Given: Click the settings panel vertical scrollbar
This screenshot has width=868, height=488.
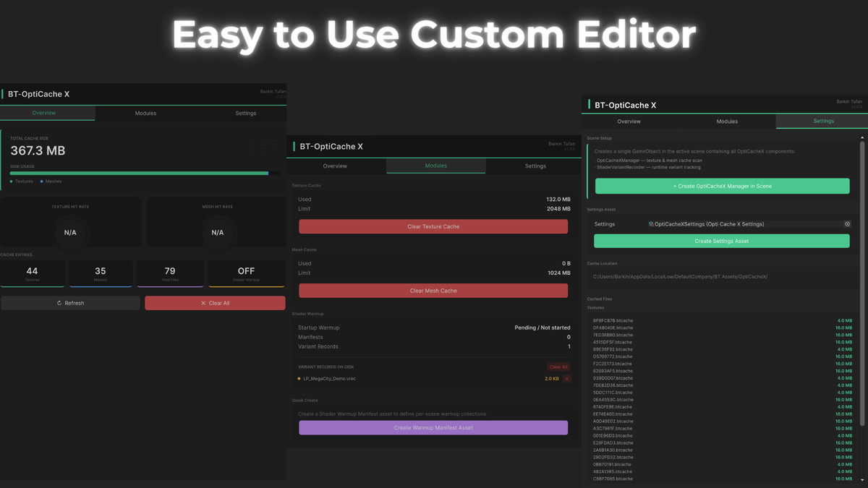Looking at the screenshot, I should pos(861,282).
